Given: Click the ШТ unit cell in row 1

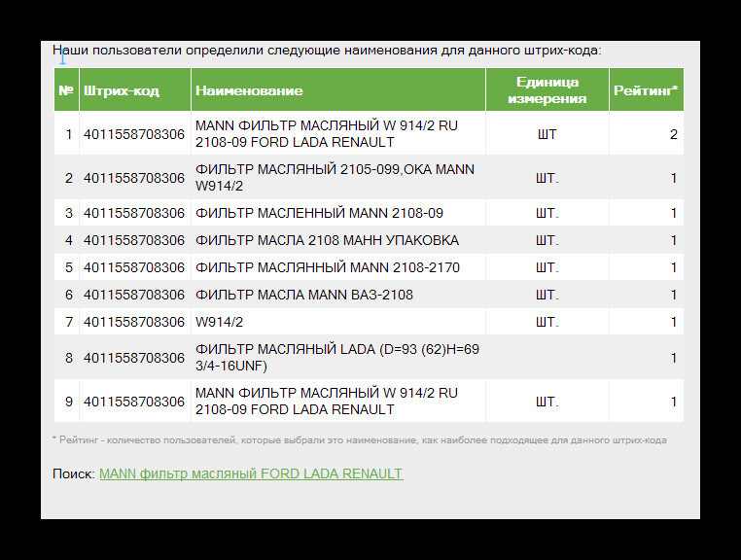Looking at the screenshot, I should [547, 134].
